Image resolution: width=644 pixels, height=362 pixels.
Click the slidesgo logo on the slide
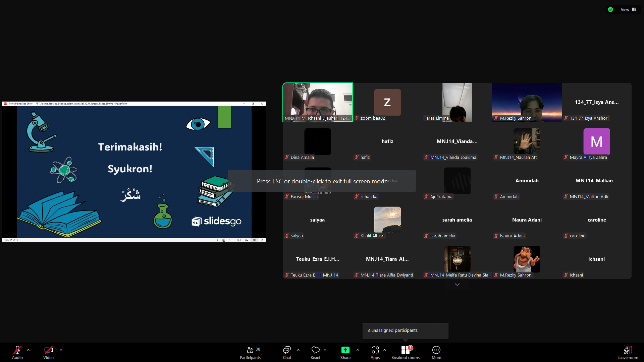[216, 221]
